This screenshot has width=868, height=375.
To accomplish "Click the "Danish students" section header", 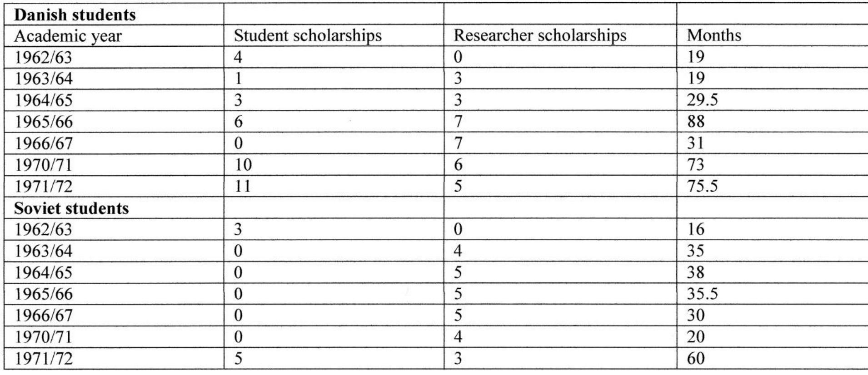I will click(75, 15).
